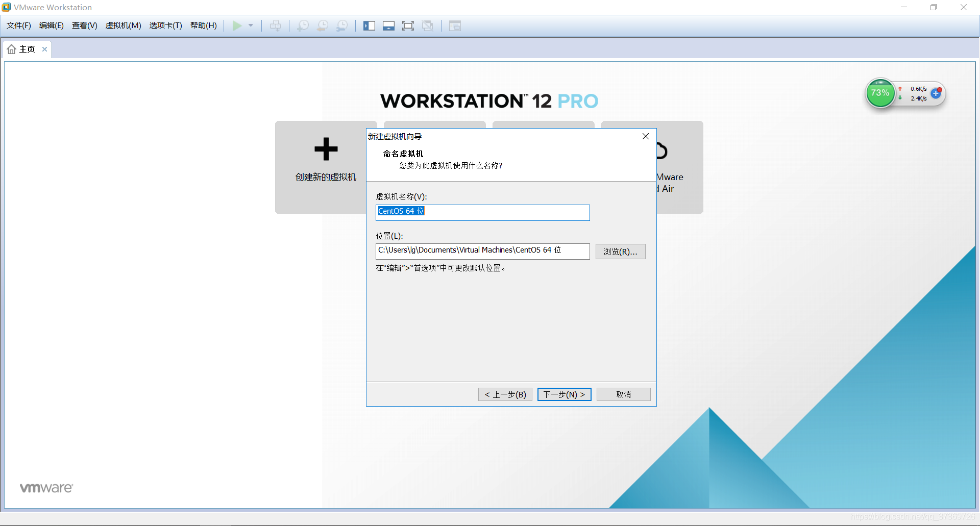Open the power options dropdown arrow
The image size is (980, 526).
(x=251, y=26)
